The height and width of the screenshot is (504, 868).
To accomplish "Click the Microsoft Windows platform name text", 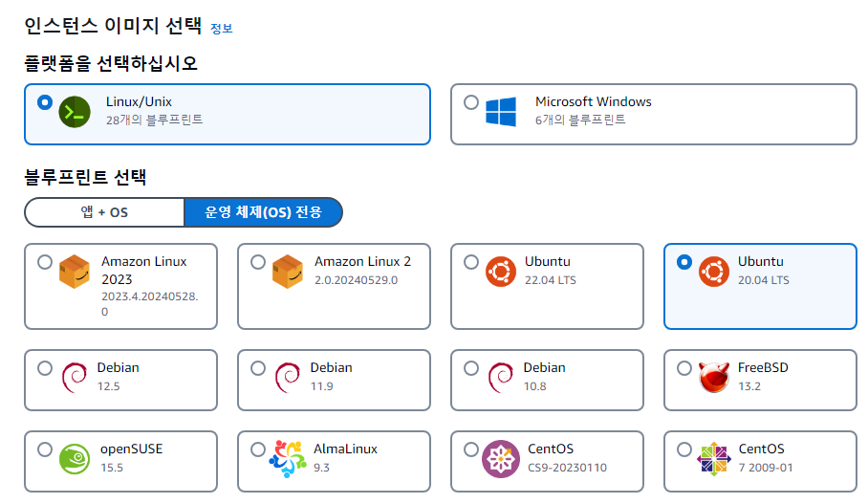I will [x=594, y=102].
